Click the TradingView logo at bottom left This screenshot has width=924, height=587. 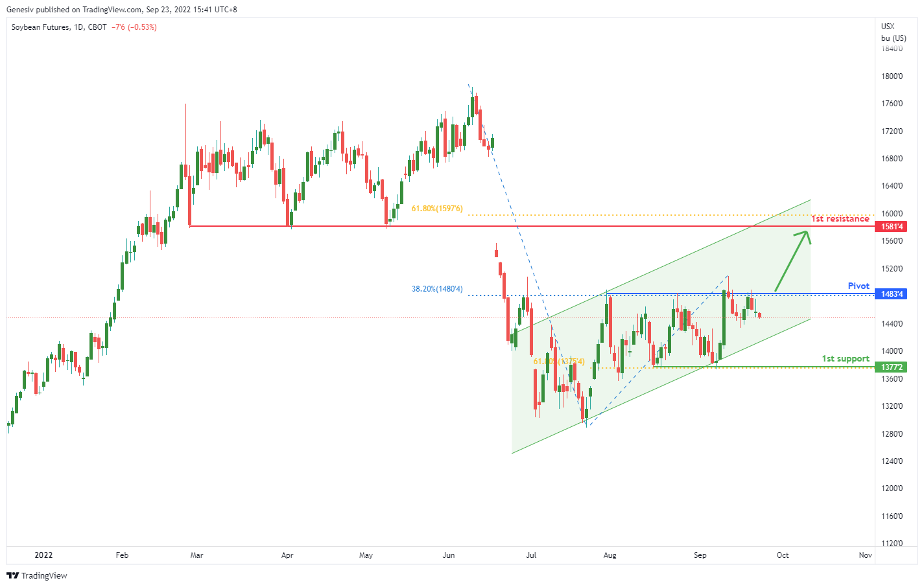point(37,575)
